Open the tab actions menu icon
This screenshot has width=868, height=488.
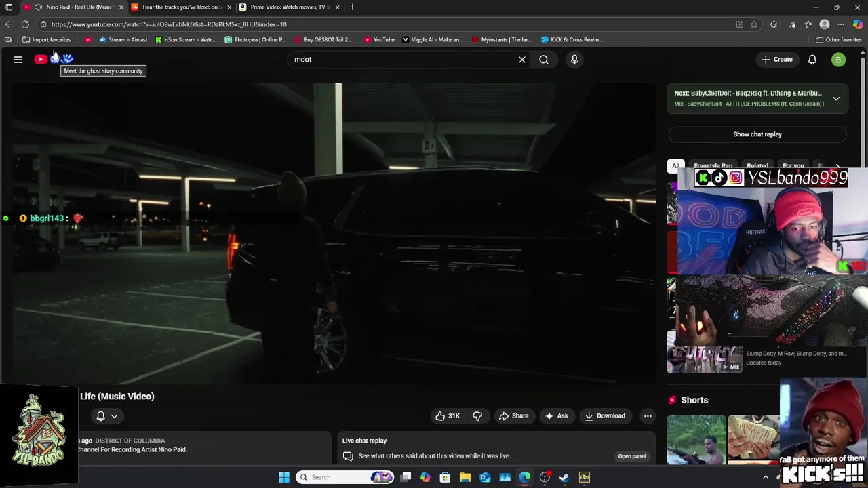[9, 7]
